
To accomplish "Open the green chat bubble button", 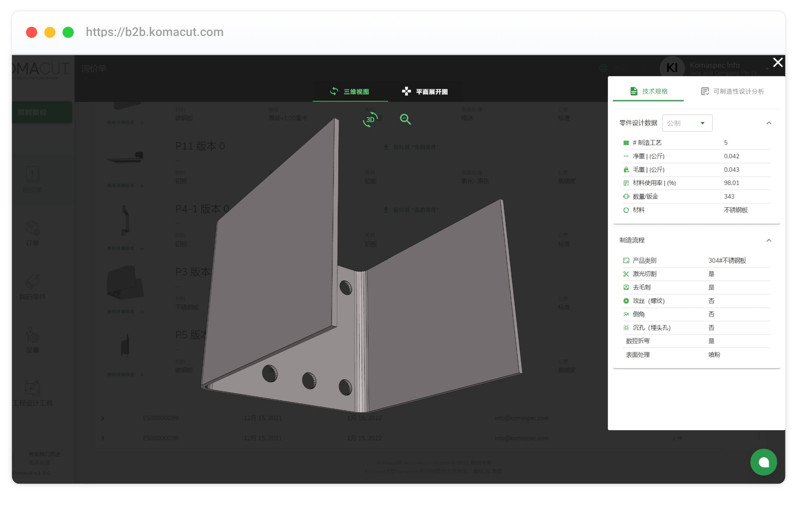I will point(763,462).
